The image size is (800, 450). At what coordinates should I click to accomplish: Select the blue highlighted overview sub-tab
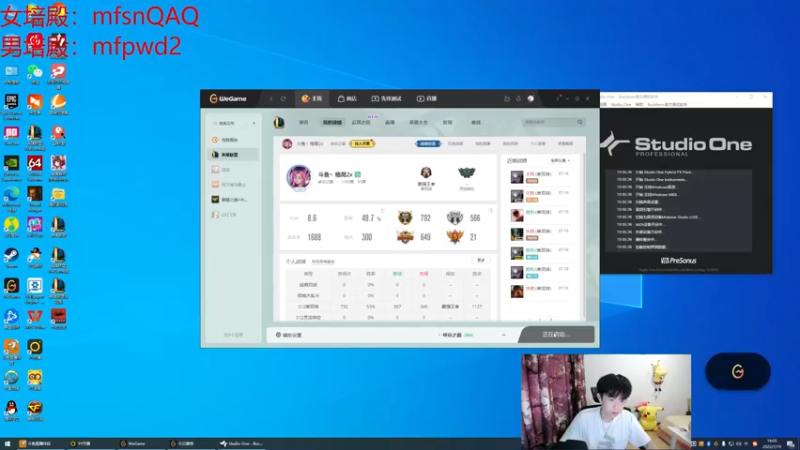pos(428,144)
